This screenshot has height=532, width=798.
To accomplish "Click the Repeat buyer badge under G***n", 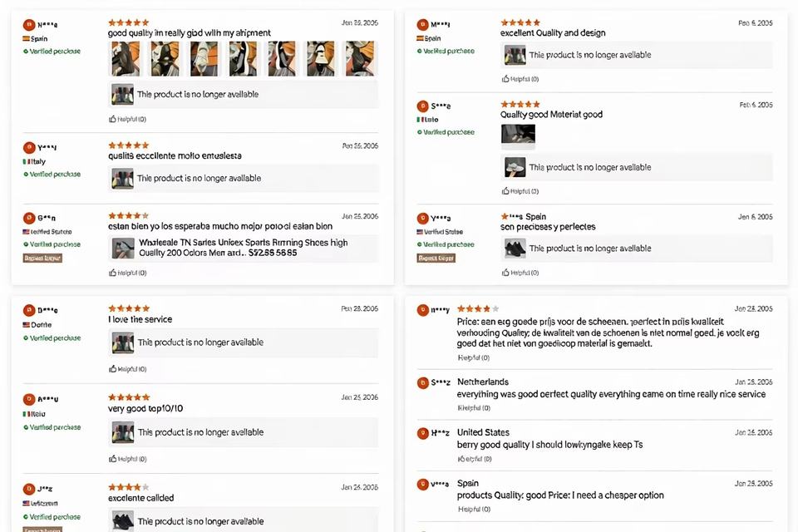I will point(42,259).
